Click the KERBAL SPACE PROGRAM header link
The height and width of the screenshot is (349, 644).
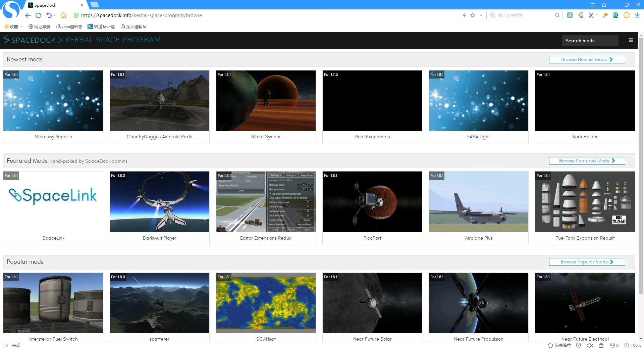pyautogui.click(x=113, y=40)
